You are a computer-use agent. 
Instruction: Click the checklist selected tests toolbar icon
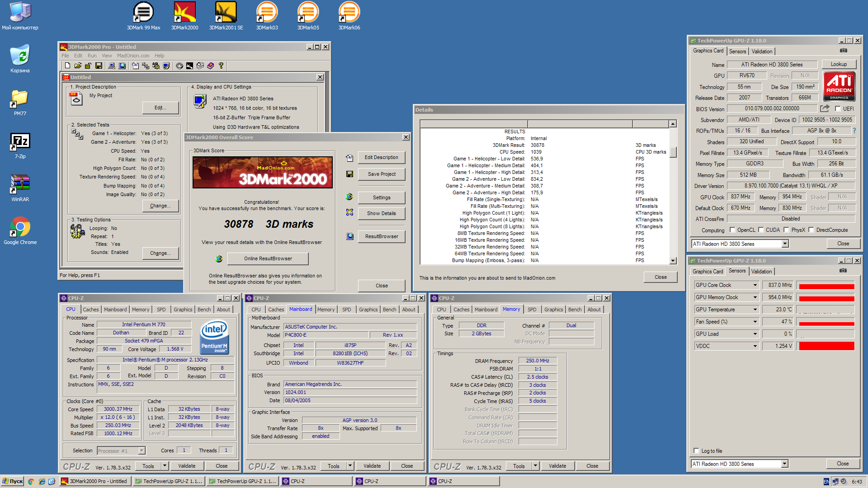point(146,66)
